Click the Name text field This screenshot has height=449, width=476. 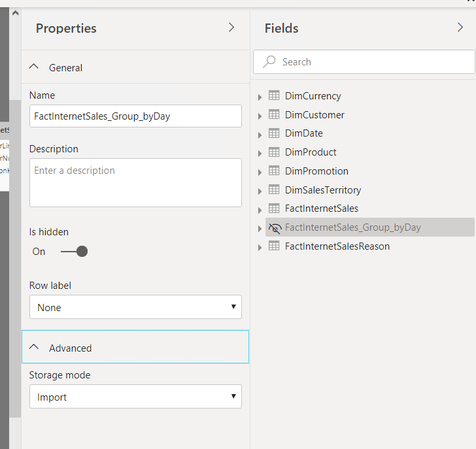point(135,116)
